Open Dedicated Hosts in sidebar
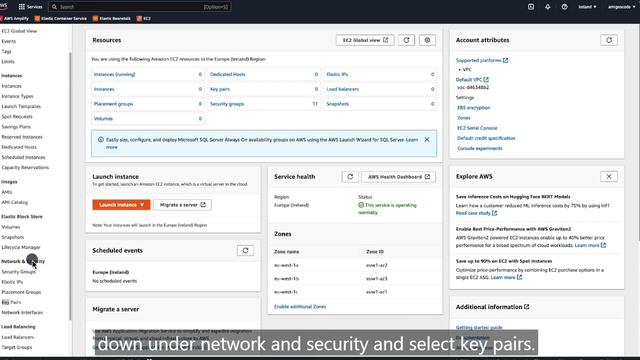 coord(19,147)
